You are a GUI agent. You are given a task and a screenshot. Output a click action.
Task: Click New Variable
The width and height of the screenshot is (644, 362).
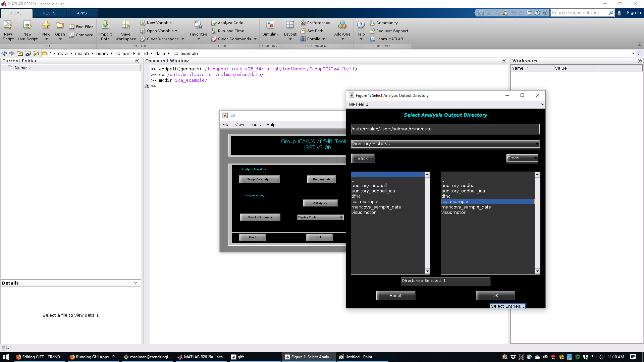click(x=156, y=23)
